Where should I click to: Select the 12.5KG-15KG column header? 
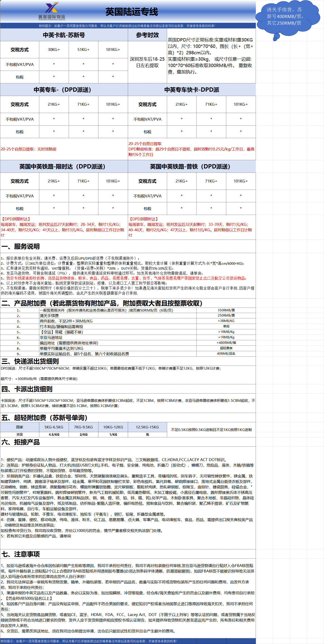click(x=147, y=427)
